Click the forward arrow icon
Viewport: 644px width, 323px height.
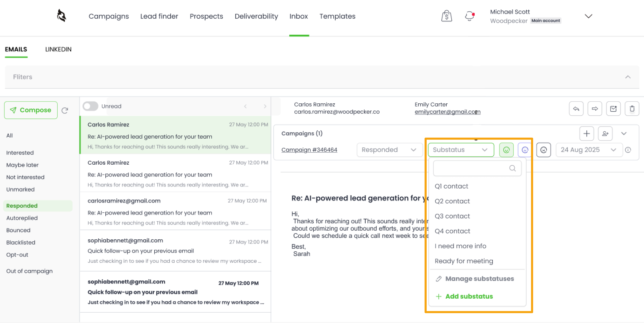pos(595,109)
